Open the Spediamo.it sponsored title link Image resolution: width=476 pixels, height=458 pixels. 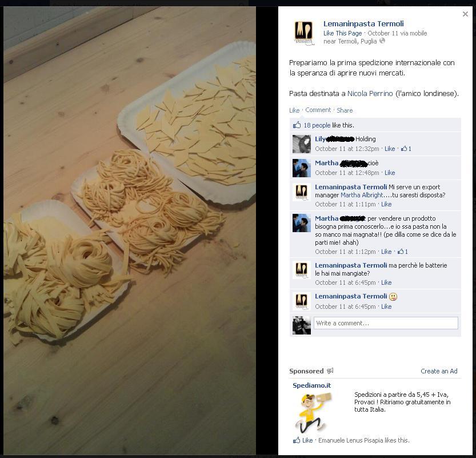[x=312, y=385]
